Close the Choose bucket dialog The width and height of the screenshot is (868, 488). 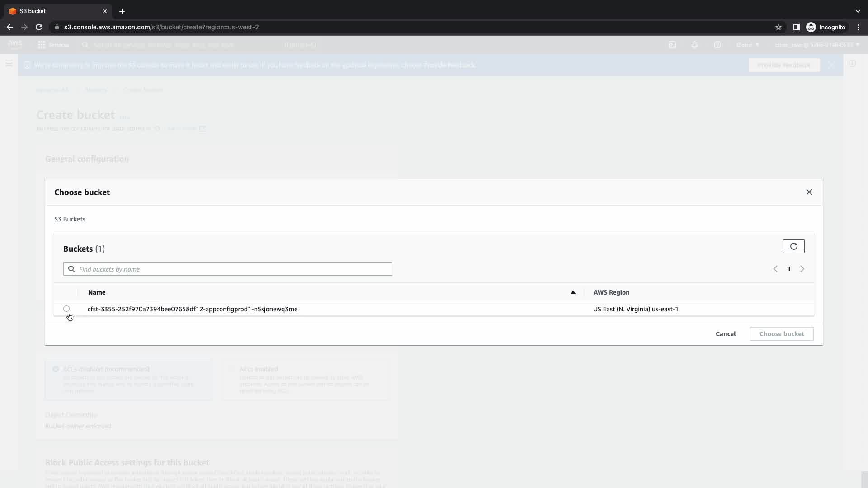tap(809, 192)
